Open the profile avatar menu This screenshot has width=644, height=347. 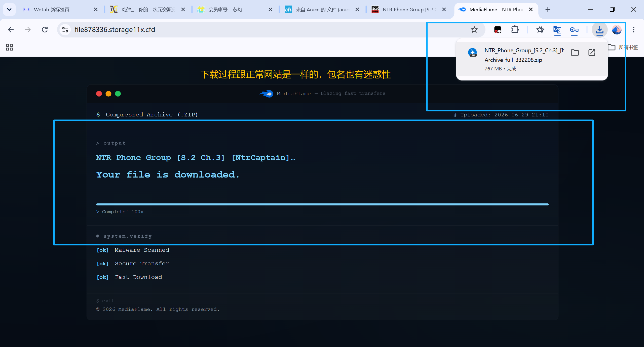tap(617, 30)
